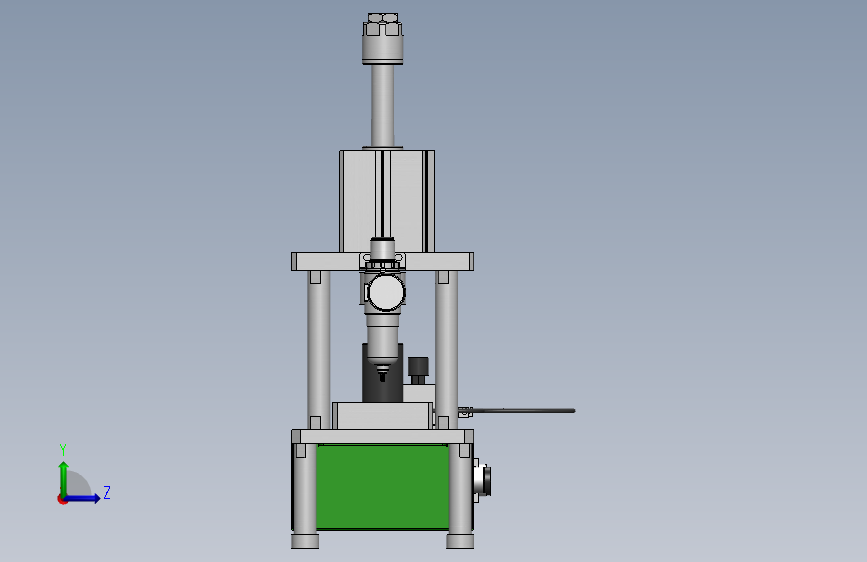Select the cap nut at top of rod
The image size is (867, 562).
[383, 39]
